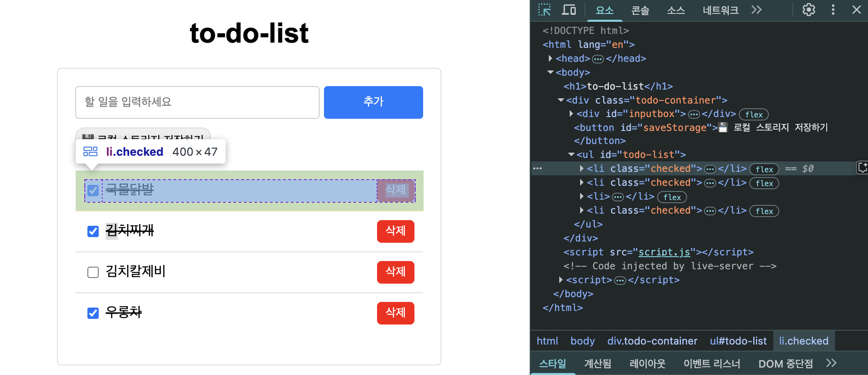The height and width of the screenshot is (375, 868).
Task: Activate the inspect element picker icon
Action: [544, 10]
